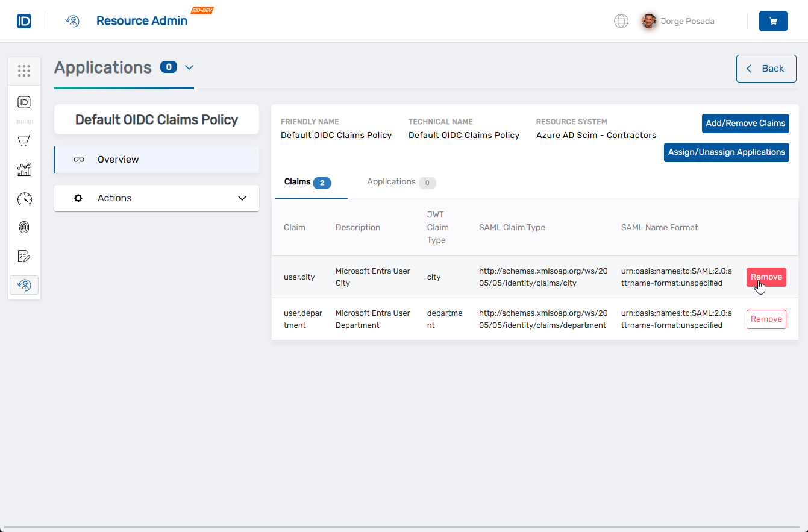
Task: Select Overview in the left panel
Action: click(157, 160)
